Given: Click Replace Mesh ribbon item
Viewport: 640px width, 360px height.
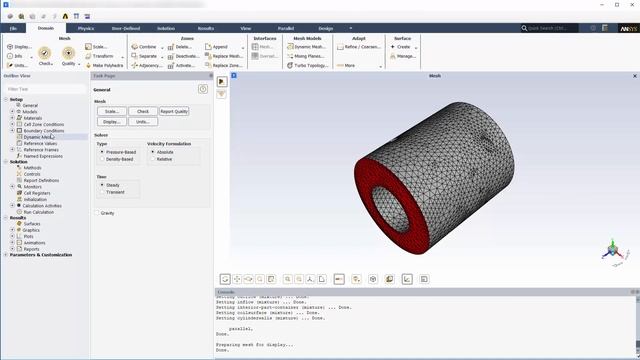Looking at the screenshot, I should [x=224, y=56].
